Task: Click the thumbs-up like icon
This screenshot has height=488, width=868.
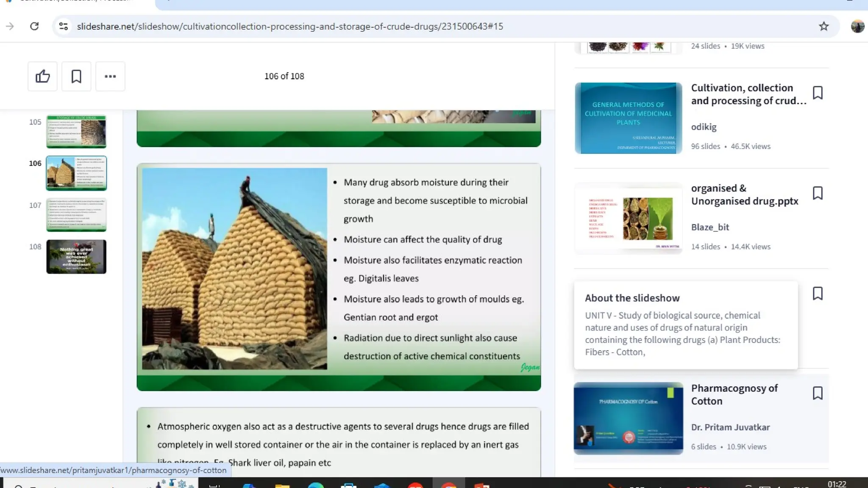Action: pos(42,76)
